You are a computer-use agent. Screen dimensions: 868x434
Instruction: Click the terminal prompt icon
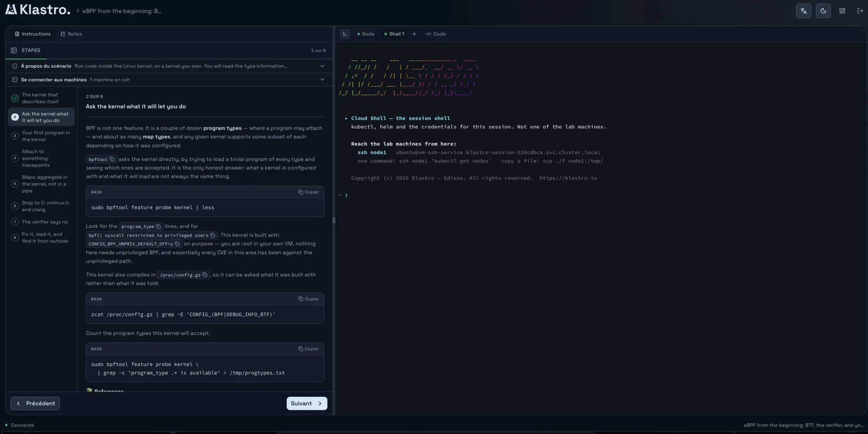[x=345, y=34]
